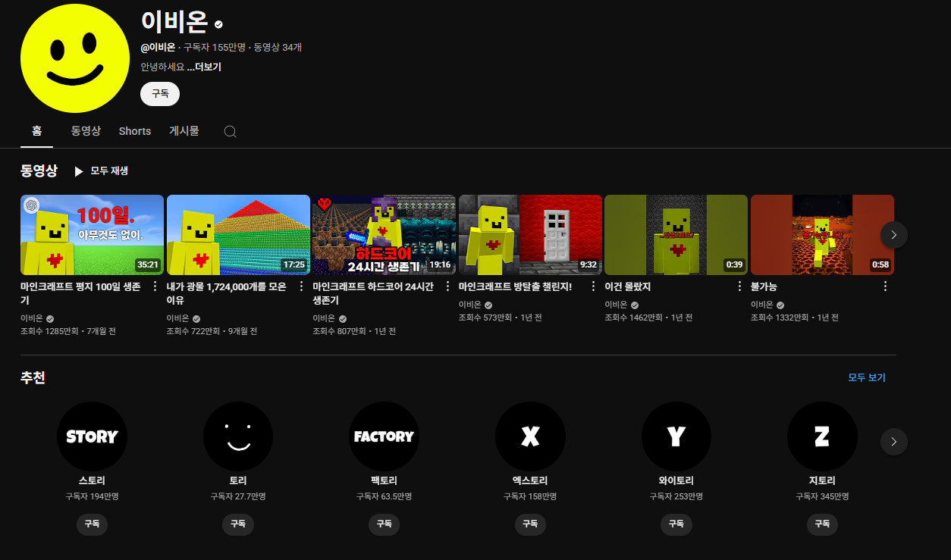The image size is (951, 560).
Task: Open the 100일 아무것도 없이 video thumbnail
Action: point(92,235)
